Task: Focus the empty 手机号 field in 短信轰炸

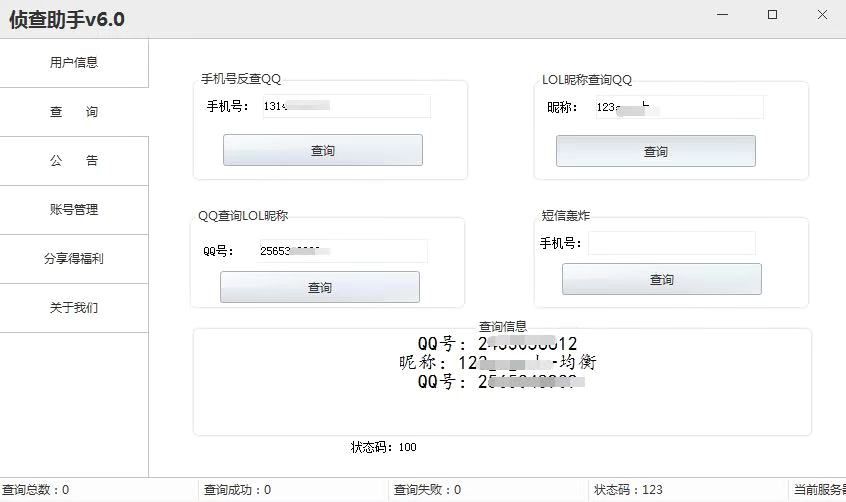Action: point(672,243)
